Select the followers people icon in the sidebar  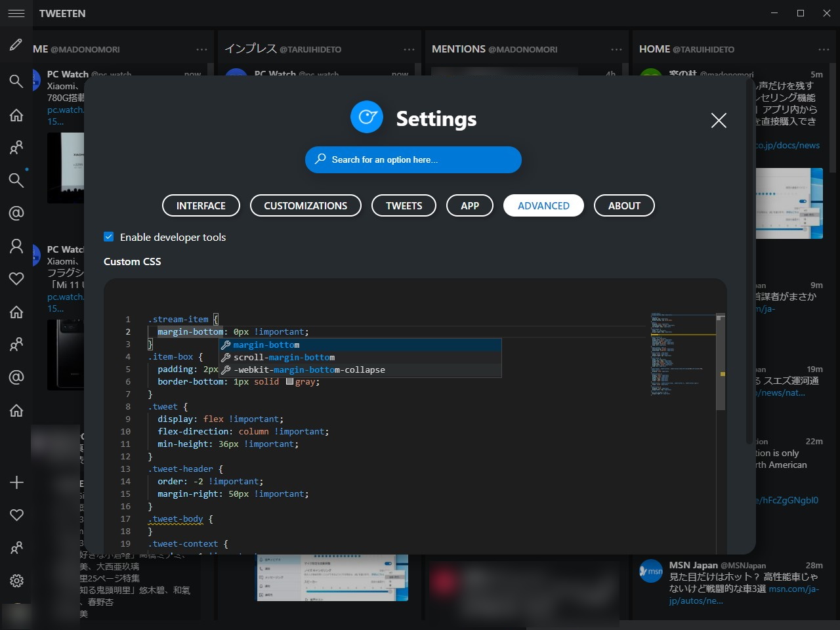point(16,148)
